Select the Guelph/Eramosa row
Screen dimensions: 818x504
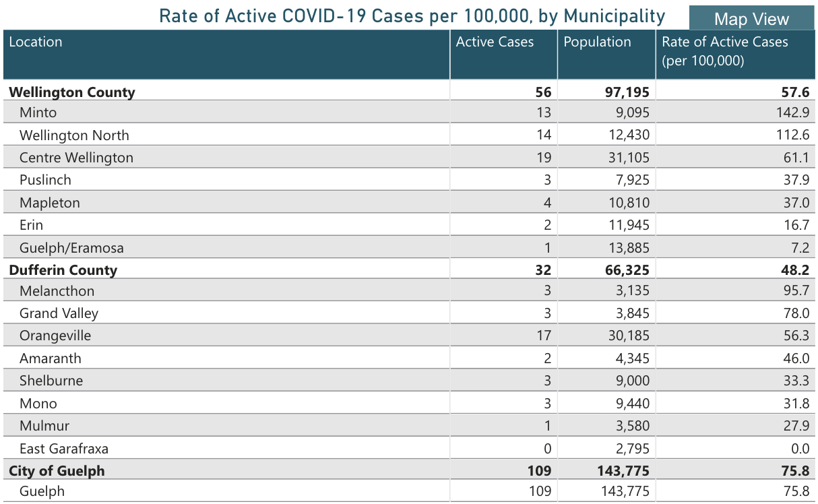pos(71,248)
